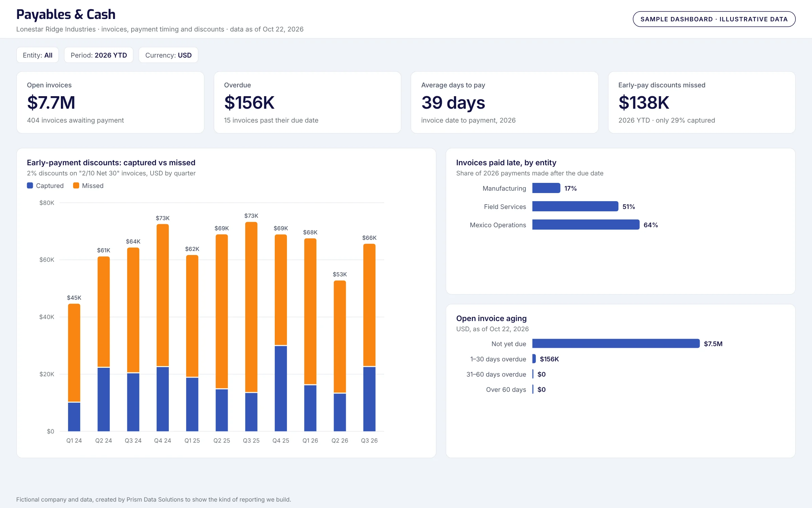Viewport: 812px width, 508px height.
Task: Select the Overdue $156K card
Action: 308,102
